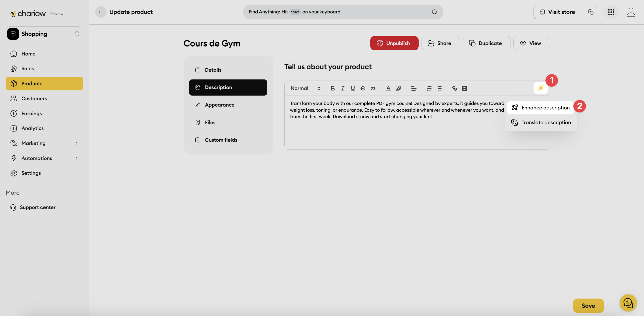Screen dimensions: 644x316
Task: Open the live chat widget
Action: coord(628,303)
